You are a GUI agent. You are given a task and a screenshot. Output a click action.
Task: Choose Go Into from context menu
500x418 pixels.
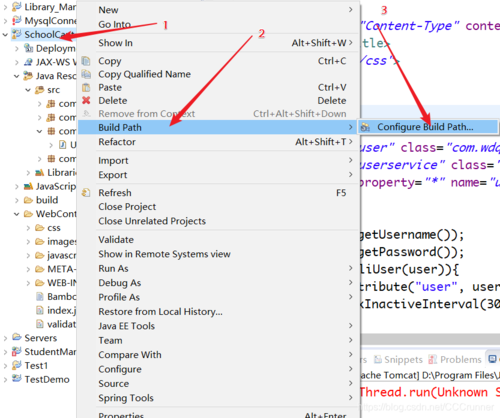(219, 24)
